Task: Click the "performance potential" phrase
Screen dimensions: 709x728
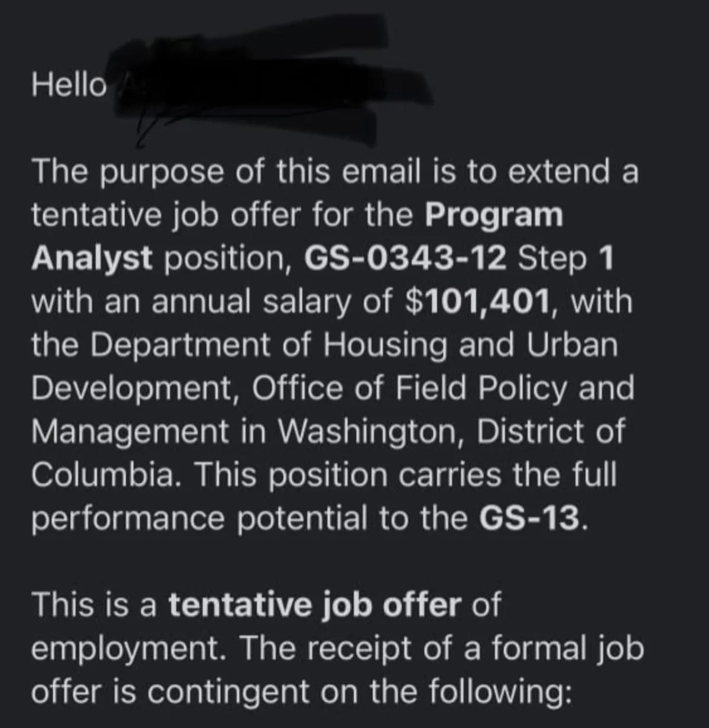Action: 200,519
